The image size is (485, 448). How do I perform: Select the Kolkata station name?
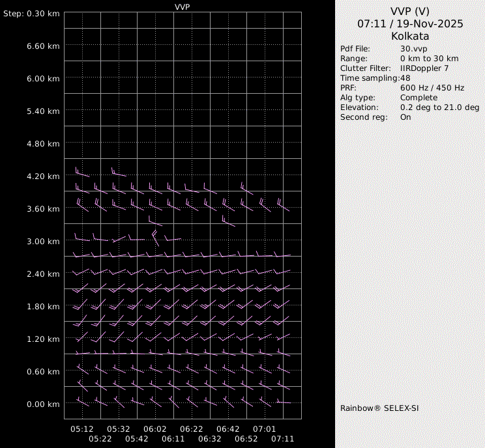[410, 36]
